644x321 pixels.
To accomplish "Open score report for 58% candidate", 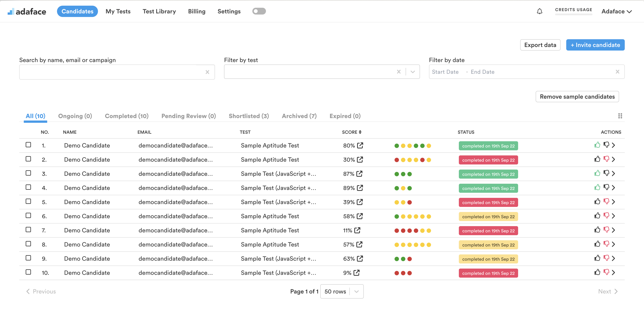I will [360, 216].
